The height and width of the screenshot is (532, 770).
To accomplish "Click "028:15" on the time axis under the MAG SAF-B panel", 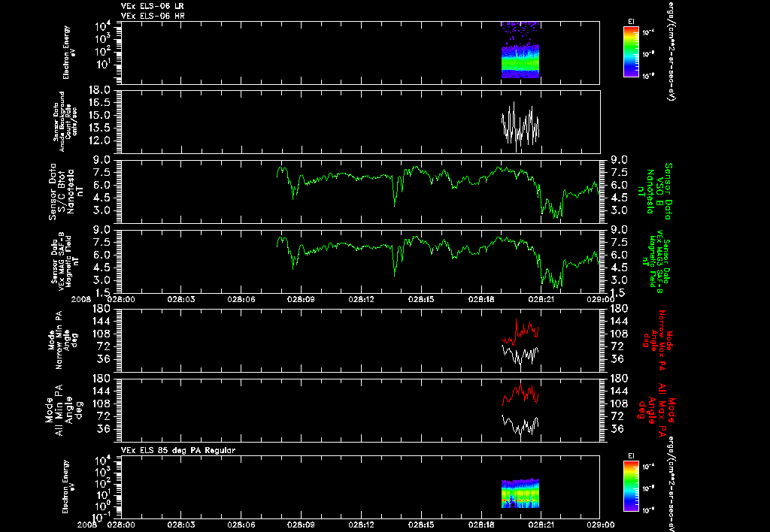I will (x=421, y=299).
